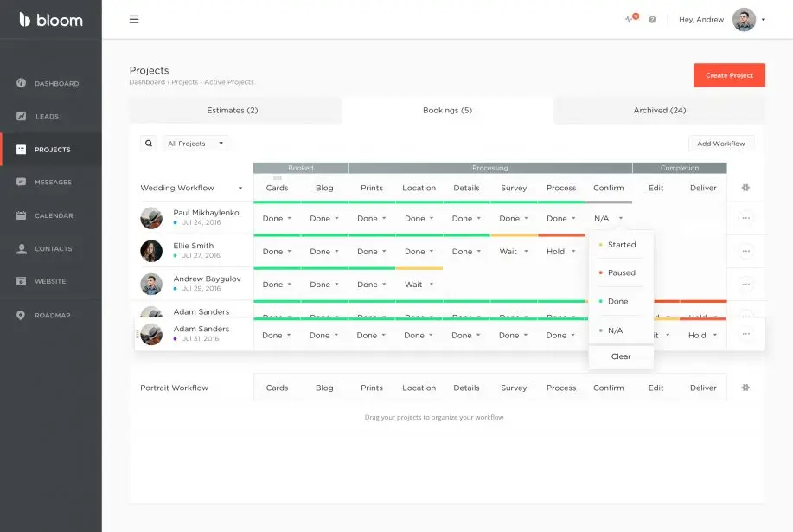Open the help question mark icon
Screen dimensions: 793x532
tap(652, 20)
